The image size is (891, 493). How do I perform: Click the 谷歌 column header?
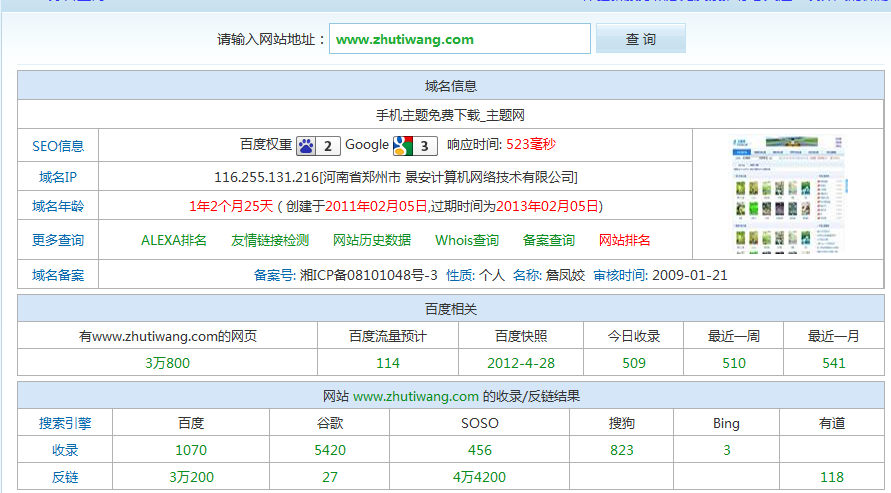point(330,423)
